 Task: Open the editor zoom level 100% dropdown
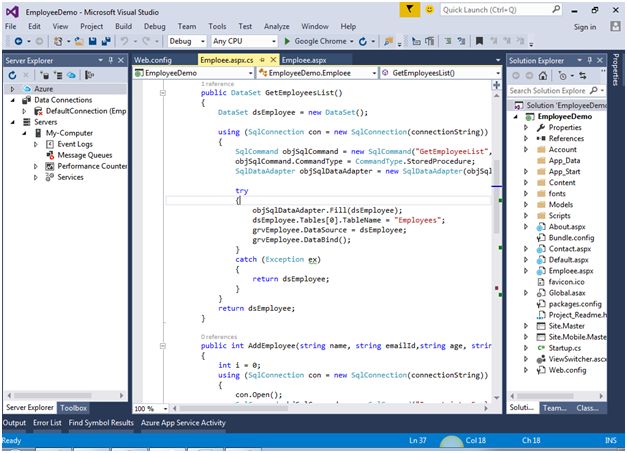149,408
